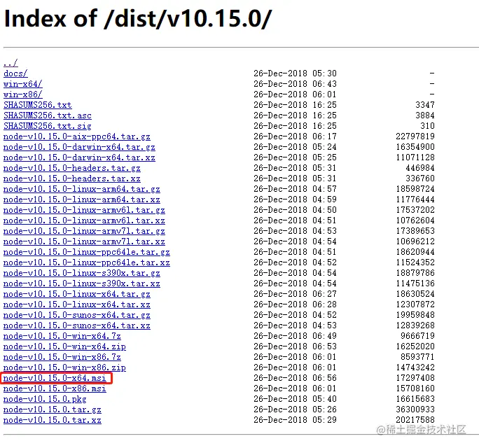Download node-v10.15.0-linux-arm64.tar.gz
Viewport: 479px width, 448px height.
point(82,189)
